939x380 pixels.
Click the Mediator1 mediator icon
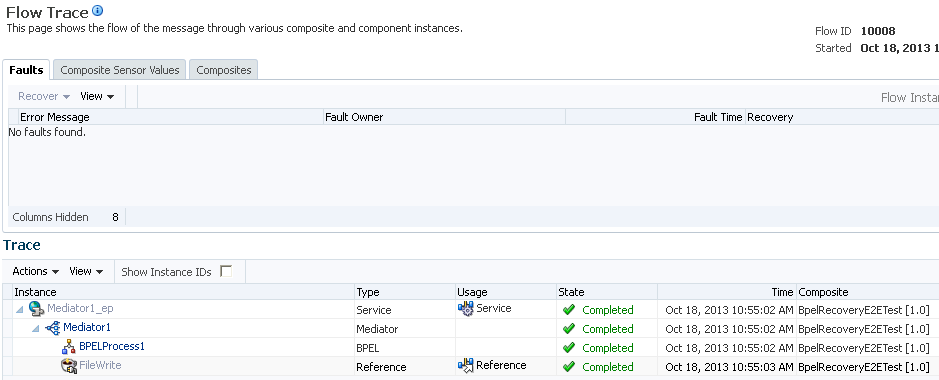pos(53,328)
